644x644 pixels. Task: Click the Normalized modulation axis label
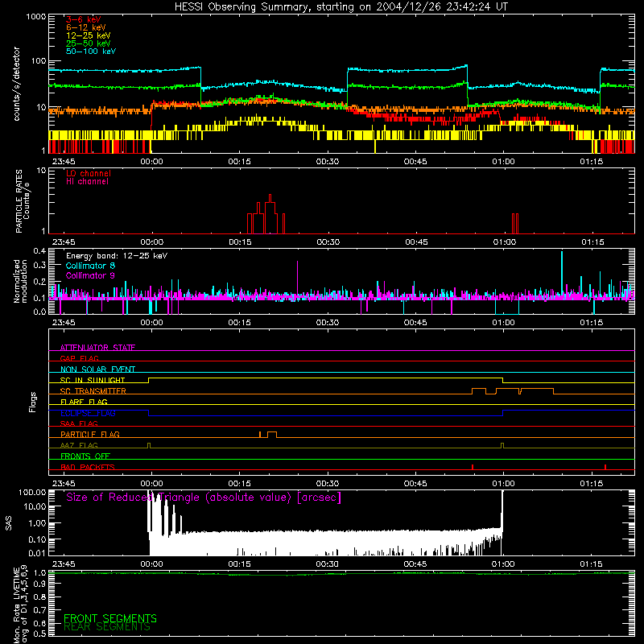[20, 281]
